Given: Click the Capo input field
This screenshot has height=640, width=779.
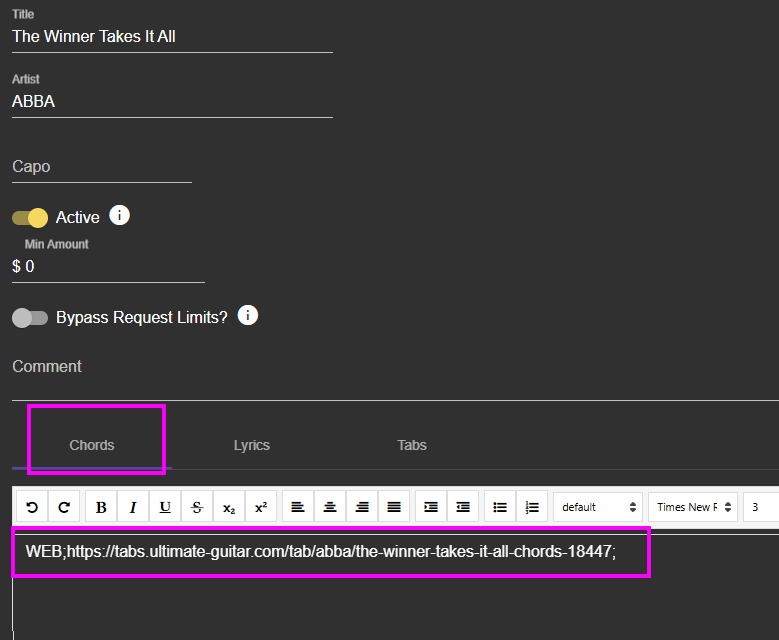Looking at the screenshot, I should click(101, 167).
